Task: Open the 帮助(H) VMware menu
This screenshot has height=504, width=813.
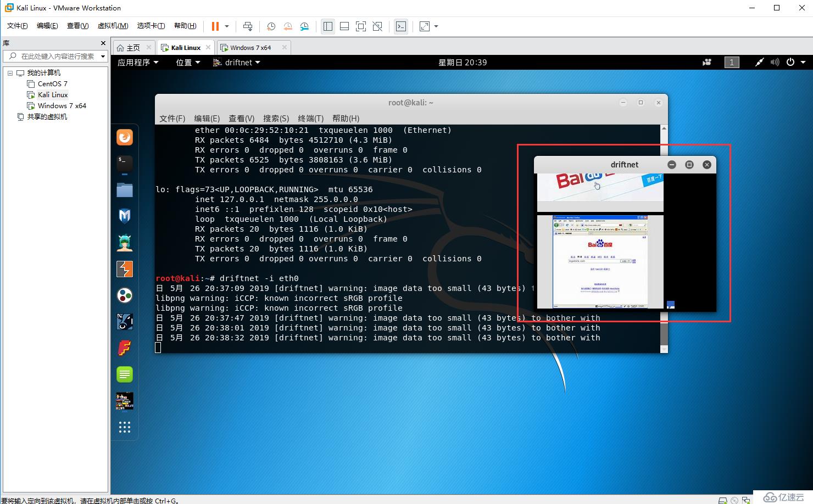Action: (185, 26)
